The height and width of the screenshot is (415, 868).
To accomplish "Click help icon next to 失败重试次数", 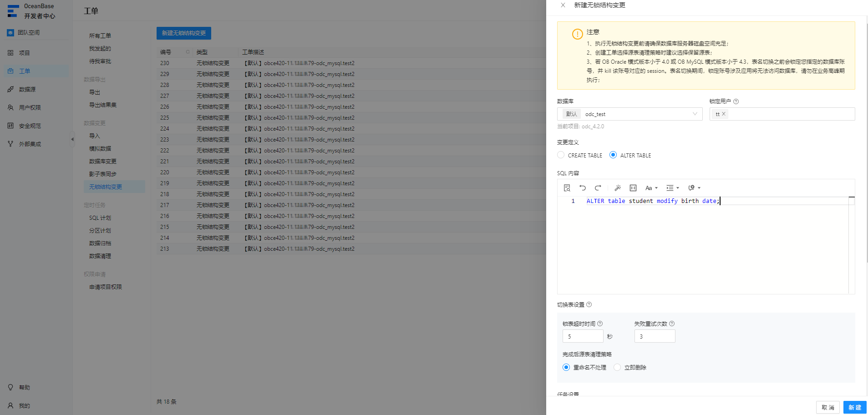I will click(672, 324).
